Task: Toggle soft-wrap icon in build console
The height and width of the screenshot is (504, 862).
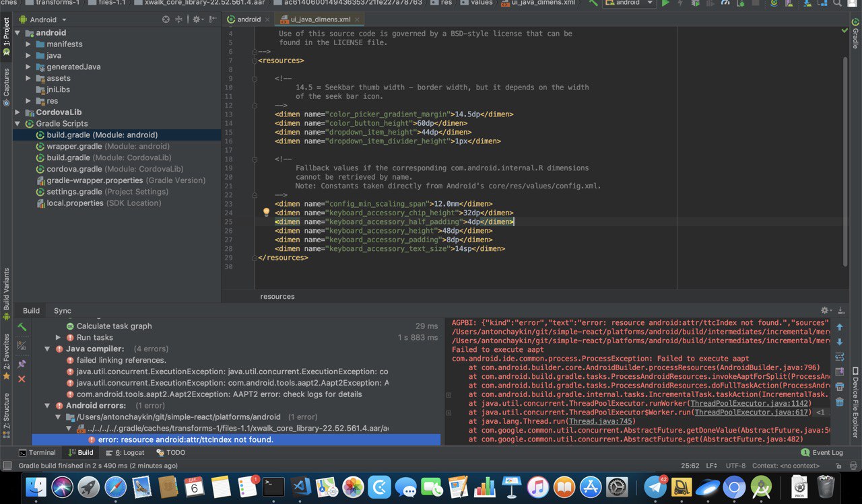Action: click(x=839, y=357)
